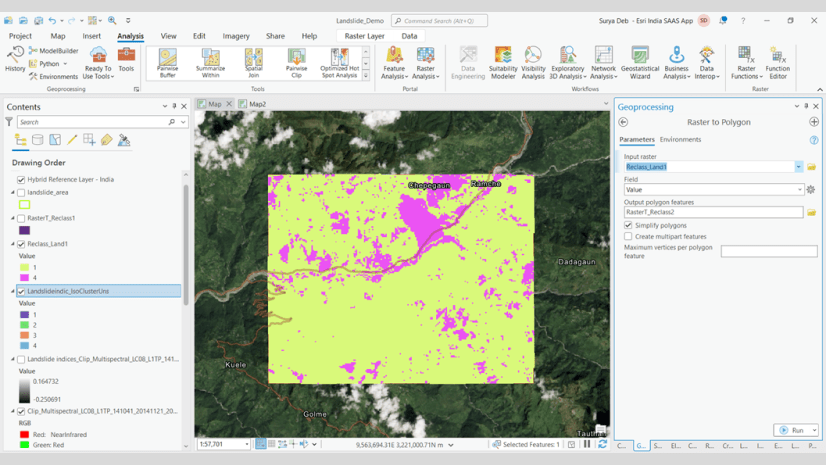Refresh the map view
The image size is (826, 465).
(603, 444)
